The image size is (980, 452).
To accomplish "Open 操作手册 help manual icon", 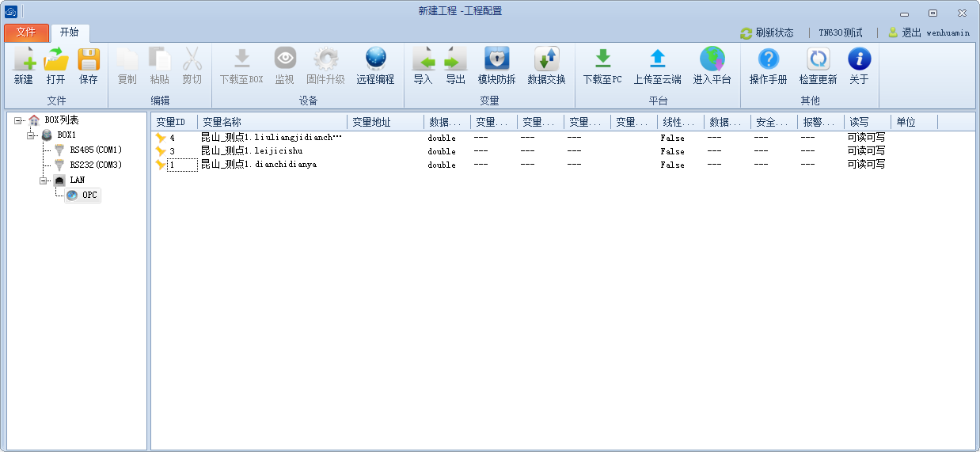I will (x=768, y=59).
